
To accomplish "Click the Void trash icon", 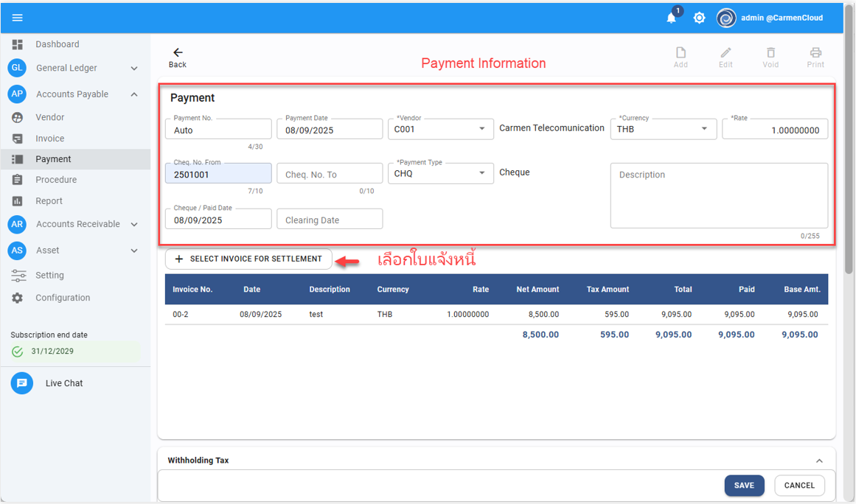I will (x=770, y=53).
